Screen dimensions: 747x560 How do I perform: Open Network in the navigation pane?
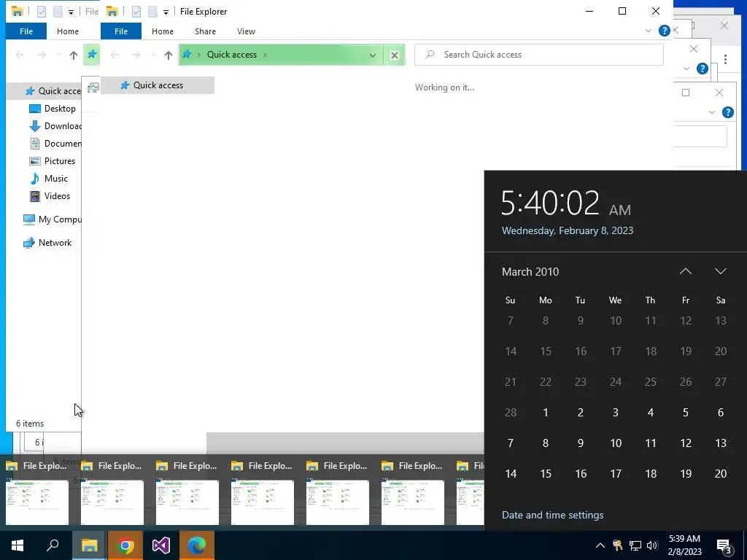55,243
